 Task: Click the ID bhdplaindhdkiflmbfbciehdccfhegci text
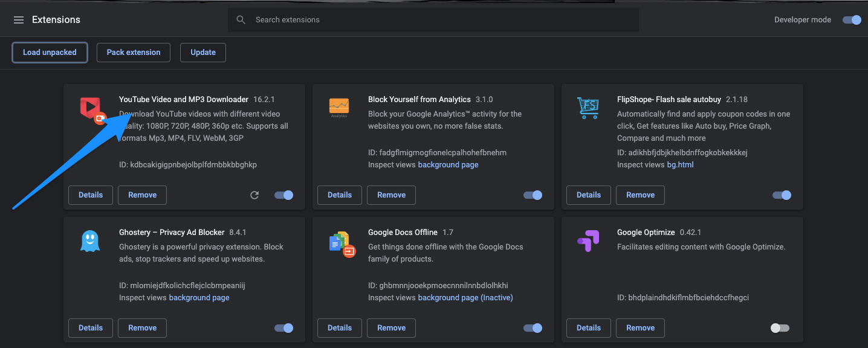[x=683, y=298]
